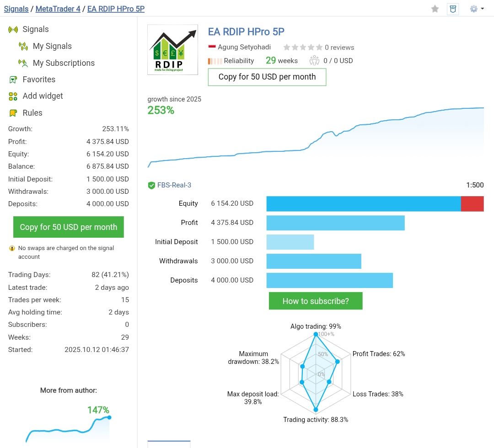
Task: Open author Agung Setyohadi's profile
Action: [244, 47]
